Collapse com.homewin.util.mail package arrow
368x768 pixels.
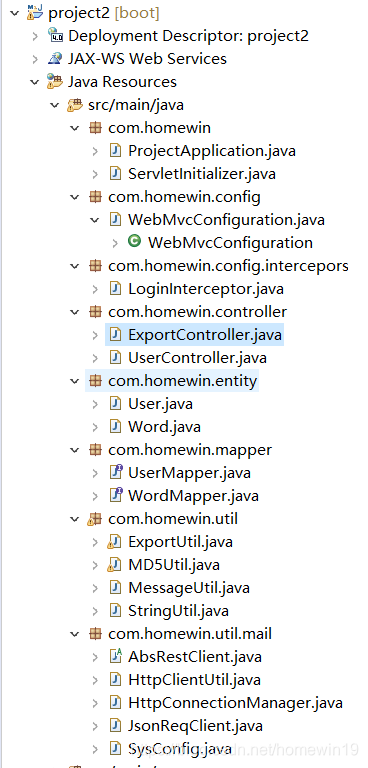[x=75, y=634]
